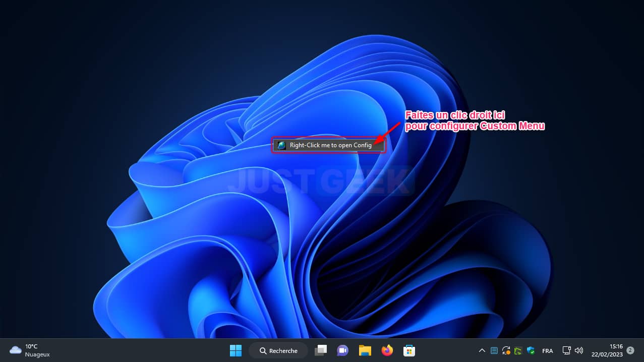Viewport: 644px width, 362px height.
Task: Click the Custom Menu app icon in config bar
Action: pos(281,145)
